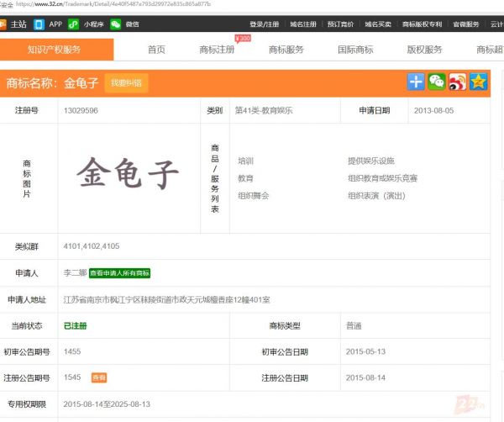Click the 金龟子 trademark image
Image resolution: width=504 pixels, height=422 pixels.
(128, 175)
